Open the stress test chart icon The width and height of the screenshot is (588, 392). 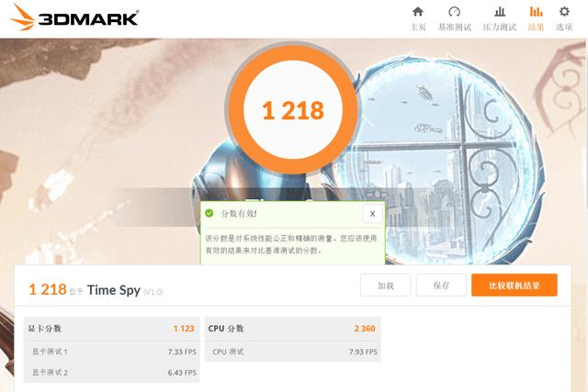(x=500, y=12)
